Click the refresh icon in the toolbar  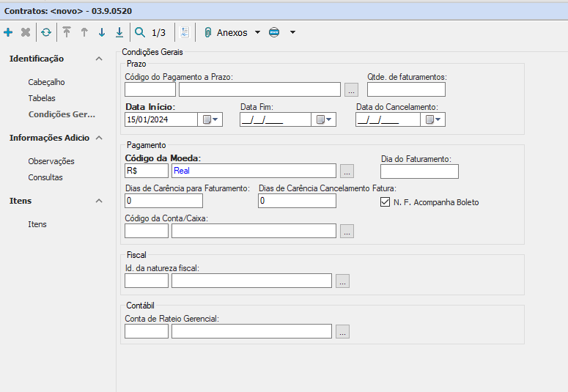[46, 32]
